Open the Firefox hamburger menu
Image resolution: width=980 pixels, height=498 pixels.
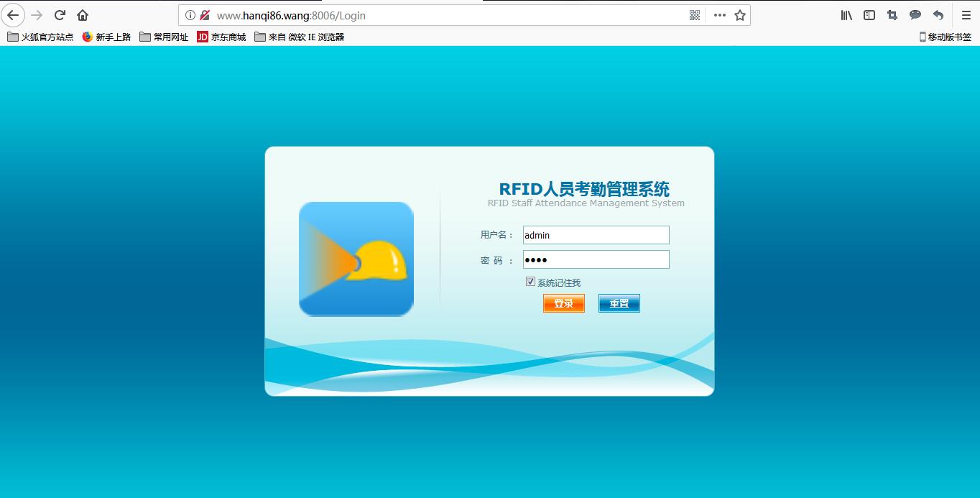pos(966,15)
